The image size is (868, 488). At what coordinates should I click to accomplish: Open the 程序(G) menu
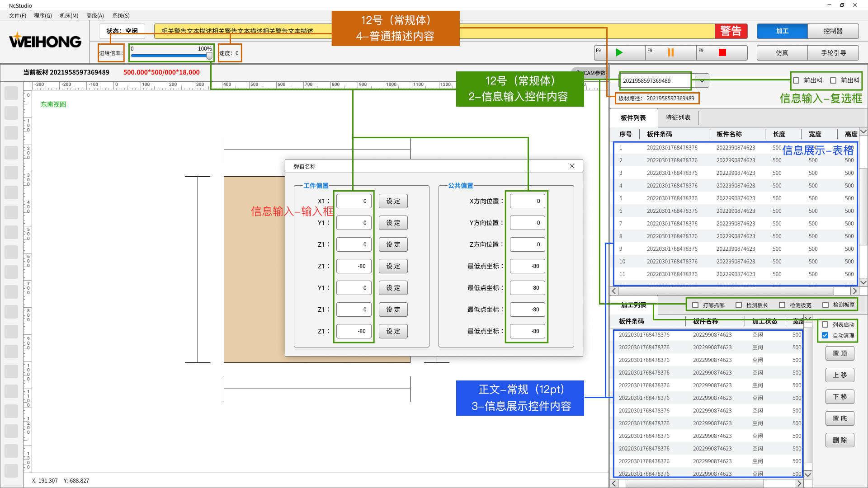(43, 15)
